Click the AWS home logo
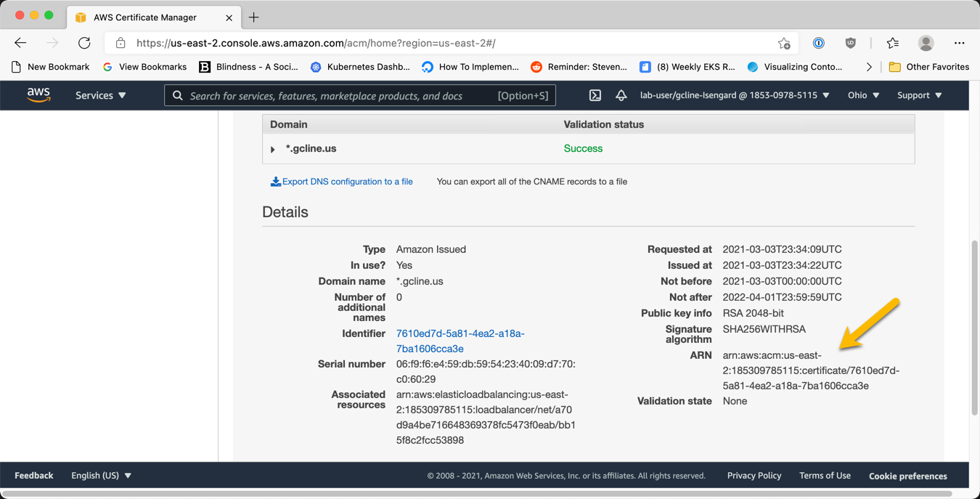The image size is (980, 499). (38, 95)
